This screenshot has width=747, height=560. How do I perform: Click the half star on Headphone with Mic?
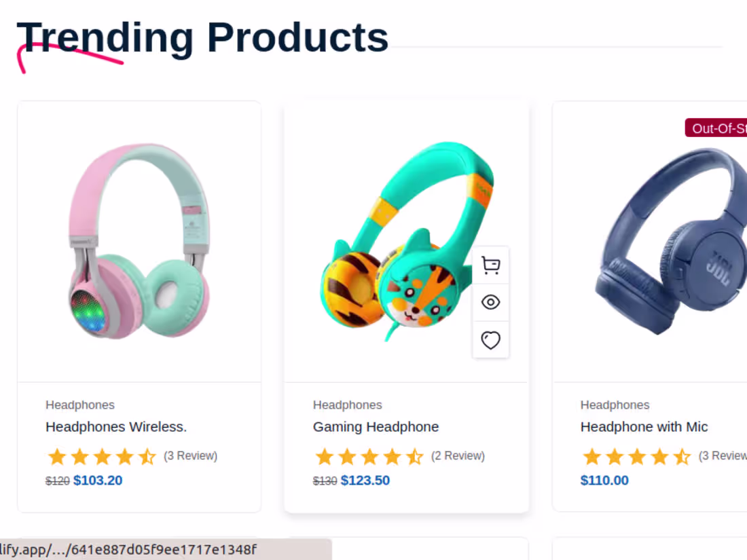point(681,456)
